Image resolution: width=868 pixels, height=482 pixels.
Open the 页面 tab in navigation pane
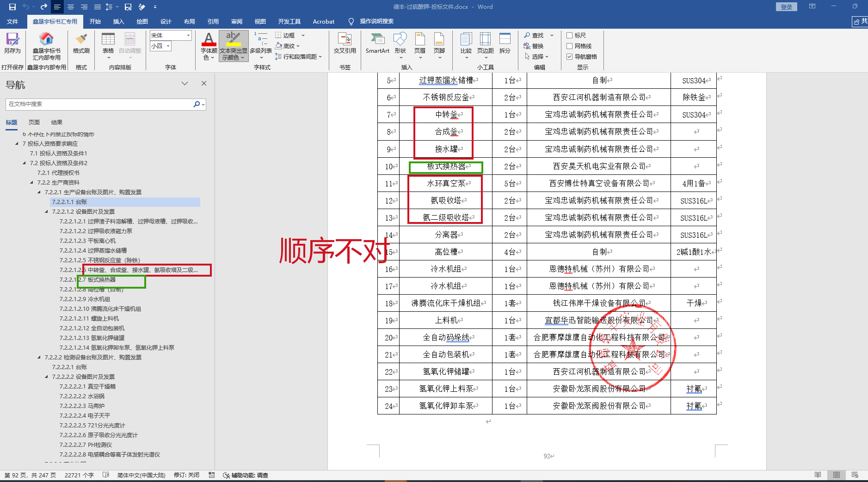pyautogui.click(x=34, y=122)
